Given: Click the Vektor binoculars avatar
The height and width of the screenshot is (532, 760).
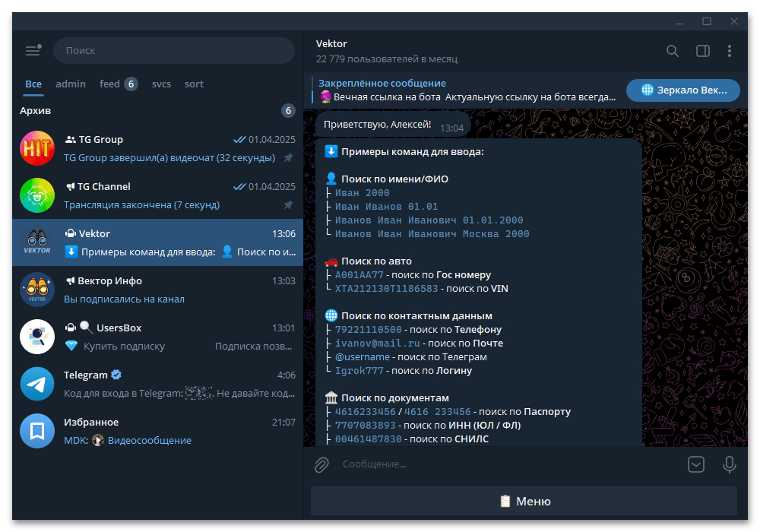Looking at the screenshot, I should pos(37,242).
